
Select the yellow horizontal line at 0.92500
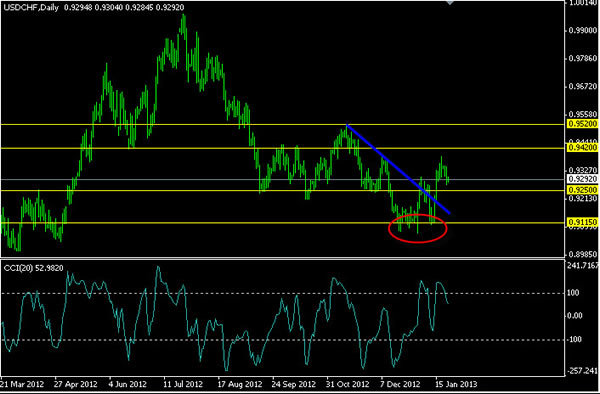(282, 190)
